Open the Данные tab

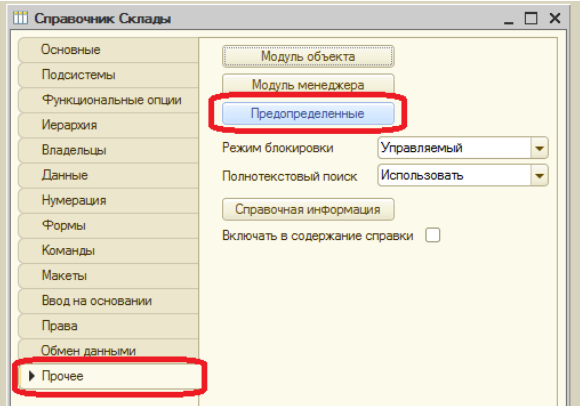pos(108,175)
